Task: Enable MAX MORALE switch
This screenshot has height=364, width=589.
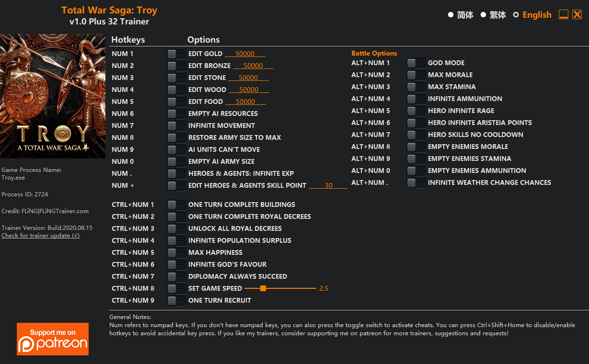Action: 416,75
